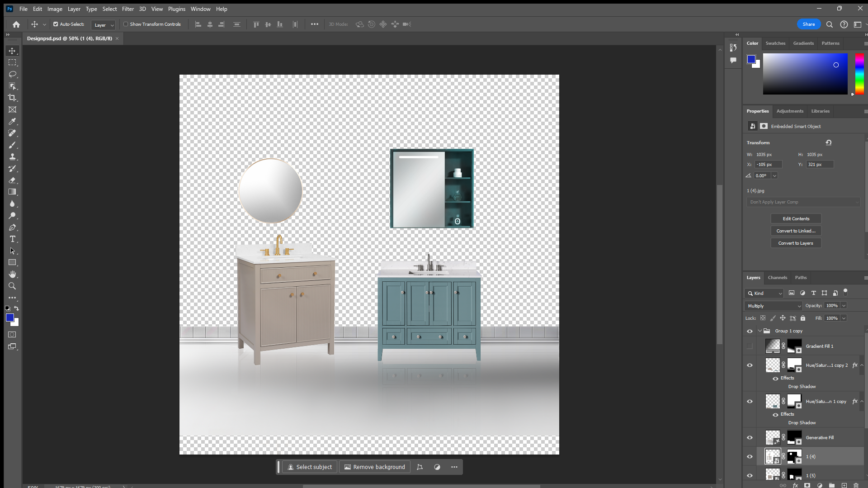
Task: Select the Spot Healing Brush tool
Action: (x=12, y=133)
